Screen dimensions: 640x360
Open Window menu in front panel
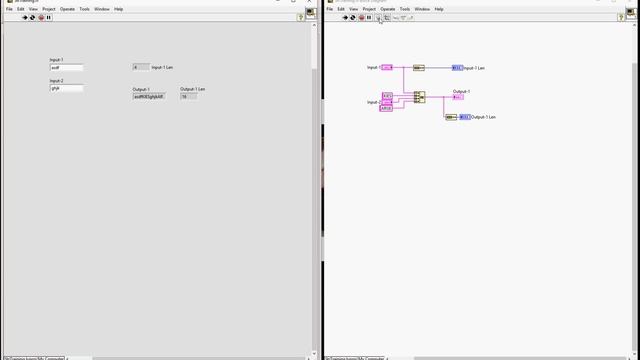pos(102,9)
